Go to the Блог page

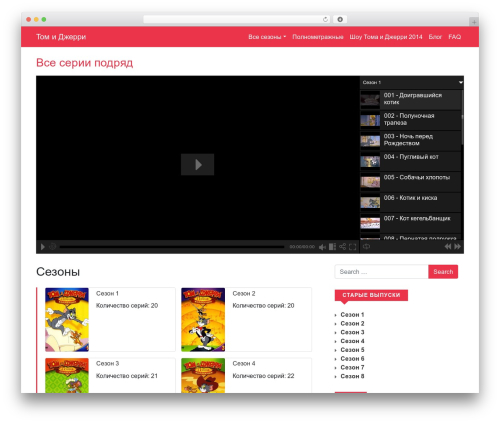[435, 37]
